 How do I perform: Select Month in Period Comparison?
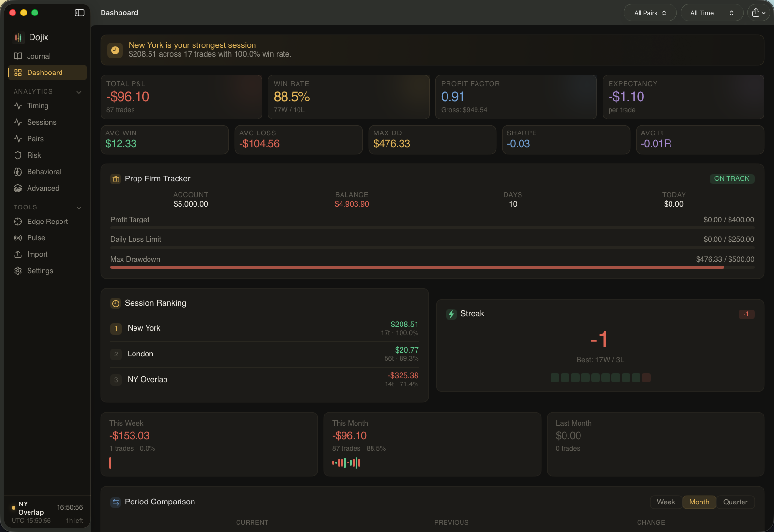[699, 502]
